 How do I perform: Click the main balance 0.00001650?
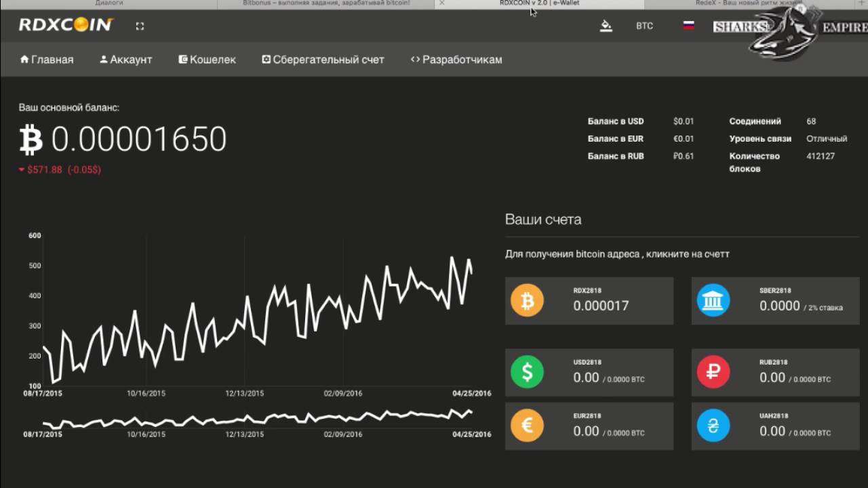(x=139, y=139)
